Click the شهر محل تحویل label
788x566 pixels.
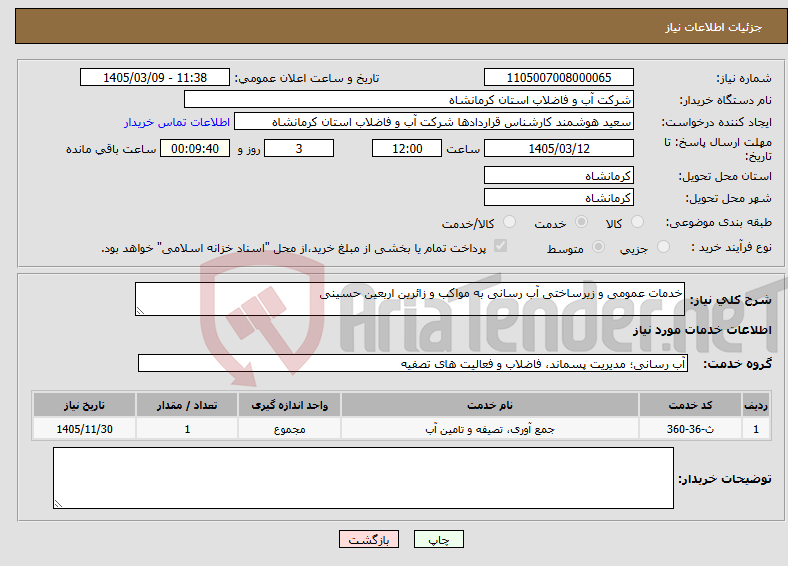[x=728, y=198]
